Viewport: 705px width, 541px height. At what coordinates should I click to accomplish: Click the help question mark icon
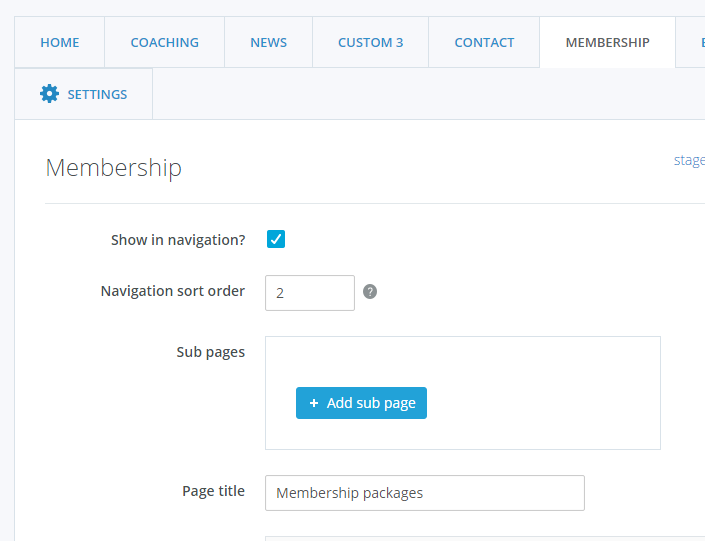[x=370, y=292]
